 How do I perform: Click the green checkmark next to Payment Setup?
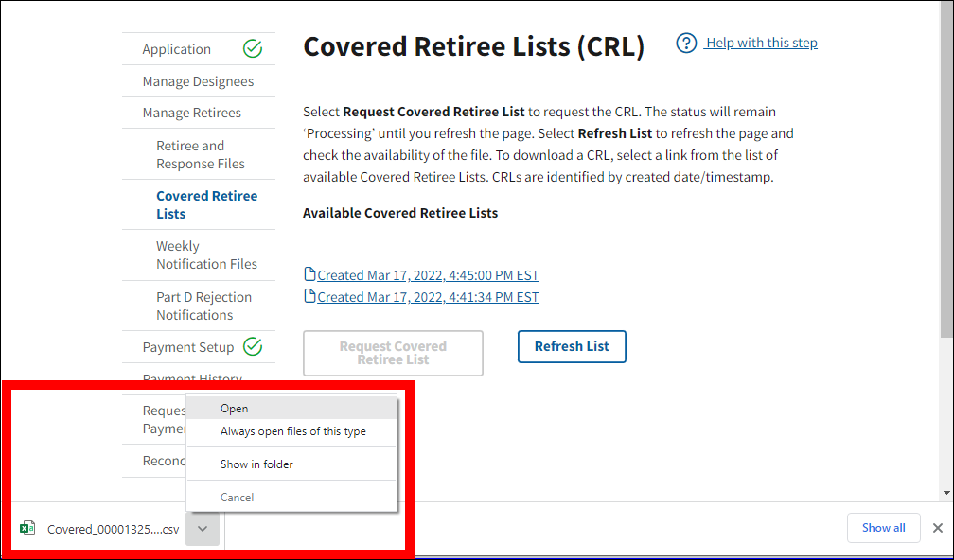(253, 346)
